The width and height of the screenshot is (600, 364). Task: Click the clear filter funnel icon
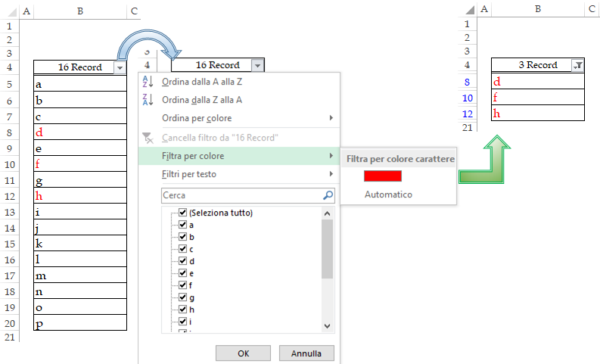coord(148,138)
